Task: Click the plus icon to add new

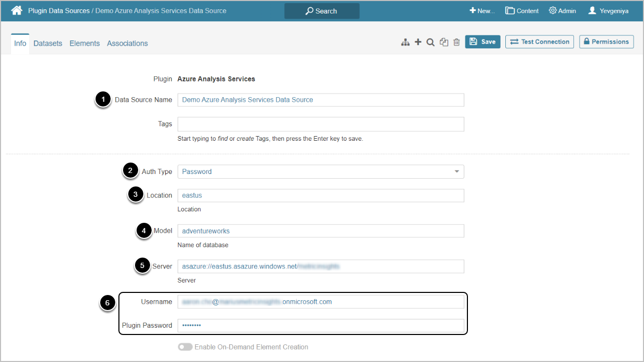Action: coord(418,42)
